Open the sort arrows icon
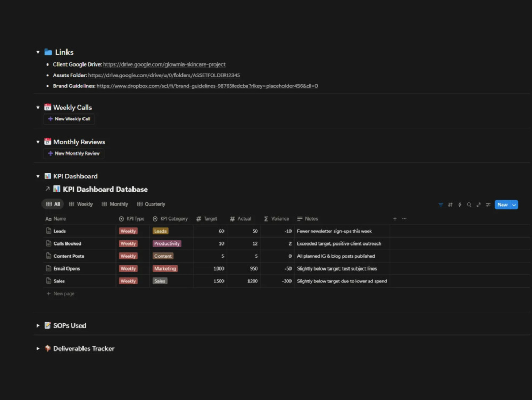Screen dimensions: 532x400 click(450, 205)
